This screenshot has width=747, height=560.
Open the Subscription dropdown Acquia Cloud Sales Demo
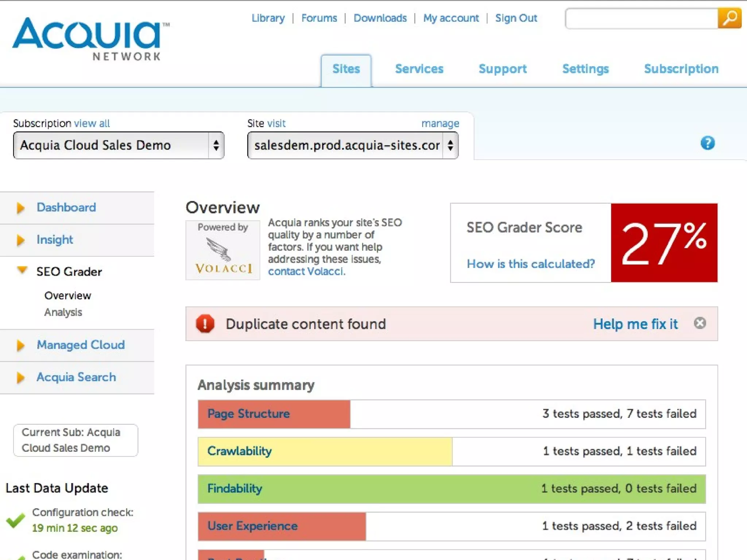(x=119, y=145)
